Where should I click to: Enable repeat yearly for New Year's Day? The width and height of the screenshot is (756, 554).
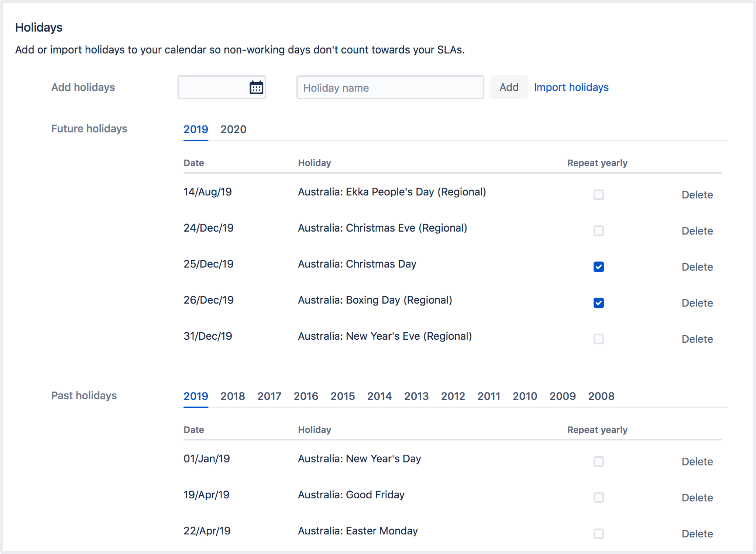coord(599,461)
